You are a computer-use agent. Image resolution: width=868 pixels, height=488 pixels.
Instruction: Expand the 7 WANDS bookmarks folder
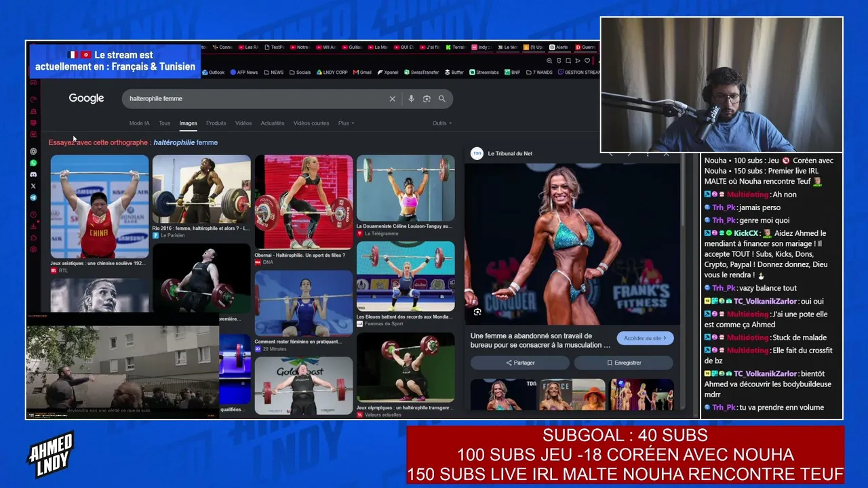click(x=539, y=73)
